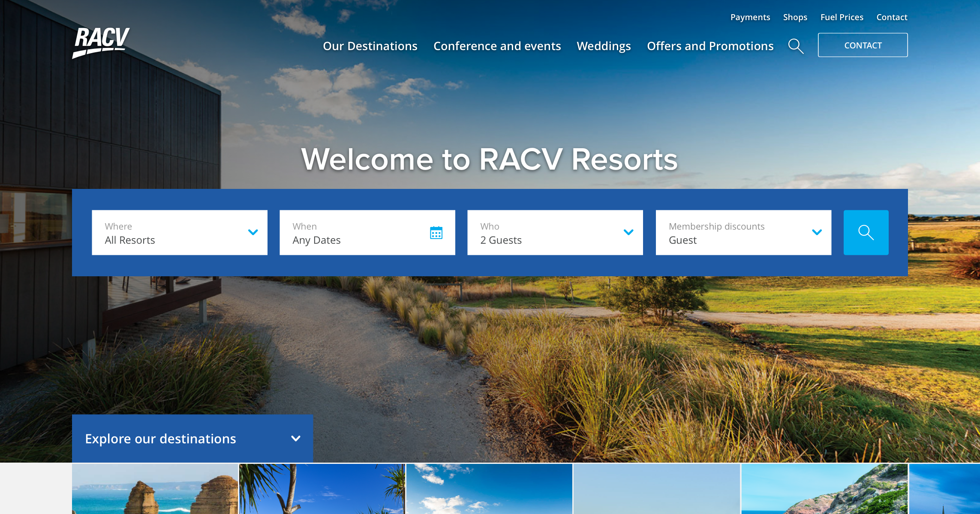Open the palm trees destination thumbnail
The width and height of the screenshot is (980, 514).
pos(322,489)
